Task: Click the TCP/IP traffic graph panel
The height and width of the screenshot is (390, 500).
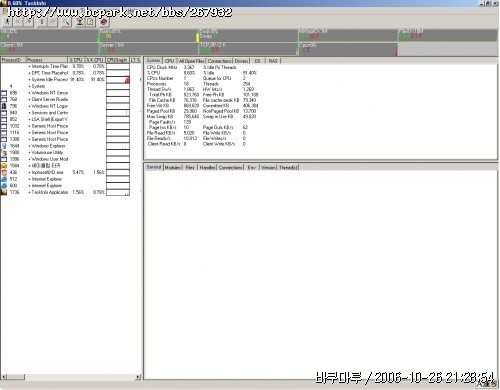Action: (x=248, y=49)
